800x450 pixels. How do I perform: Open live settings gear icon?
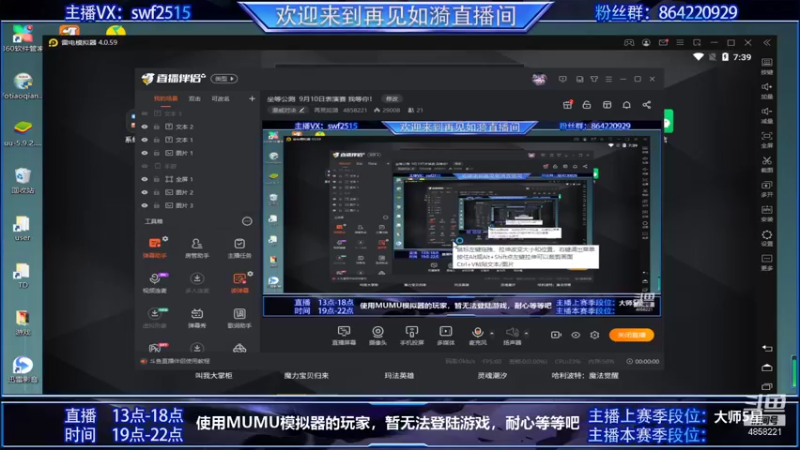594,335
